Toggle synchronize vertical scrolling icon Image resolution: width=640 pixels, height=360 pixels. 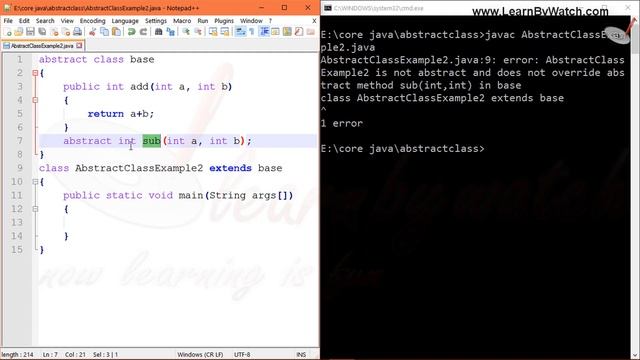pyautogui.click(x=213, y=32)
